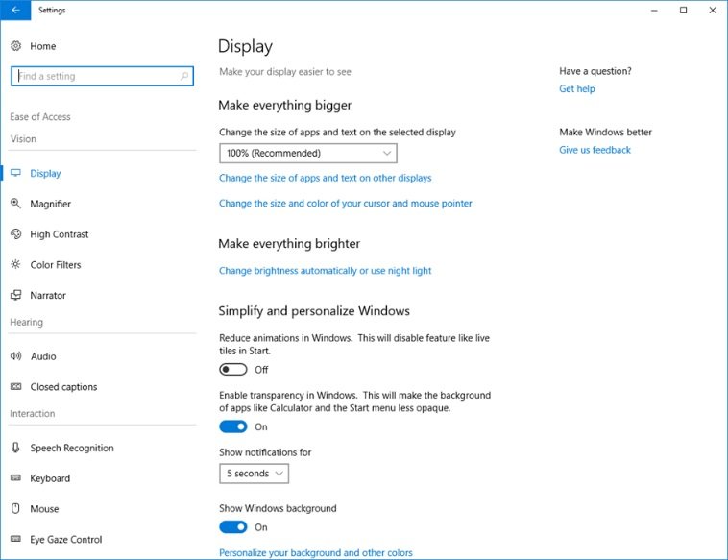Select Magnifier in the sidebar

click(x=50, y=204)
